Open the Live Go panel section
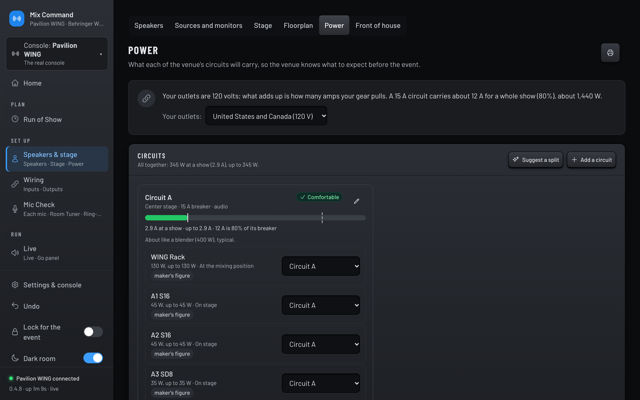 (57, 253)
